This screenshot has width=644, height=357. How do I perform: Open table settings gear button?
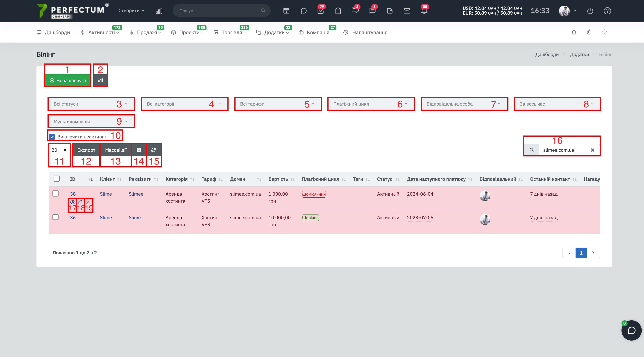[x=139, y=150]
